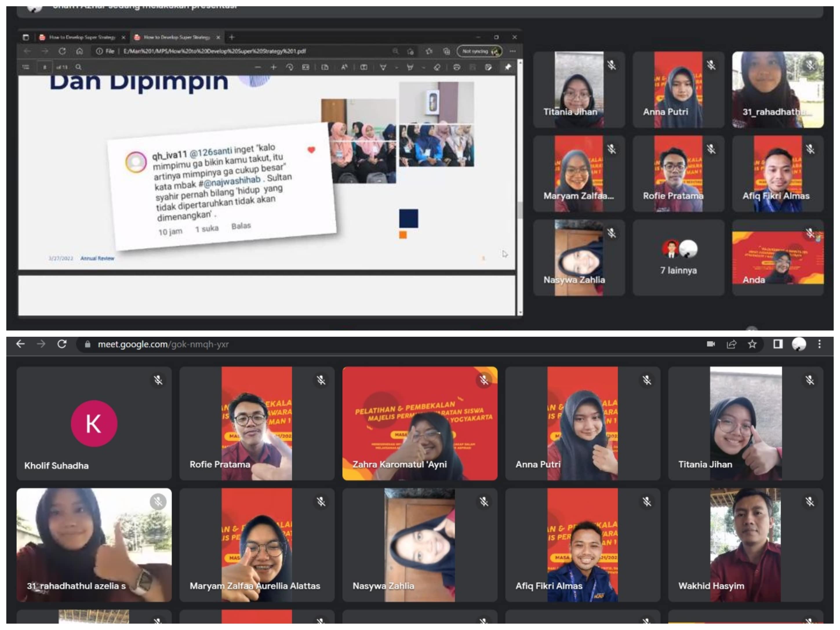Image resolution: width=840 pixels, height=630 pixels.
Task: Switch to the first How to Develop tab
Action: pyautogui.click(x=82, y=37)
